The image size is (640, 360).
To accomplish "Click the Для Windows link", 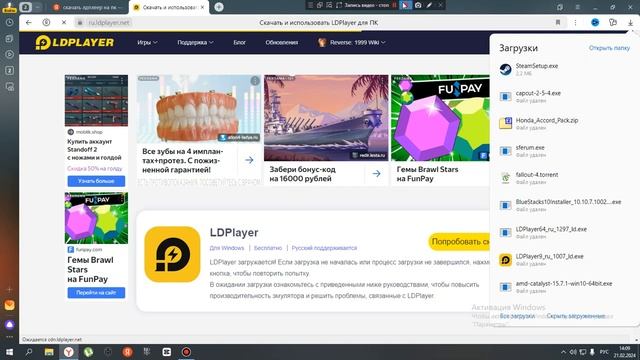I will pos(227,248).
